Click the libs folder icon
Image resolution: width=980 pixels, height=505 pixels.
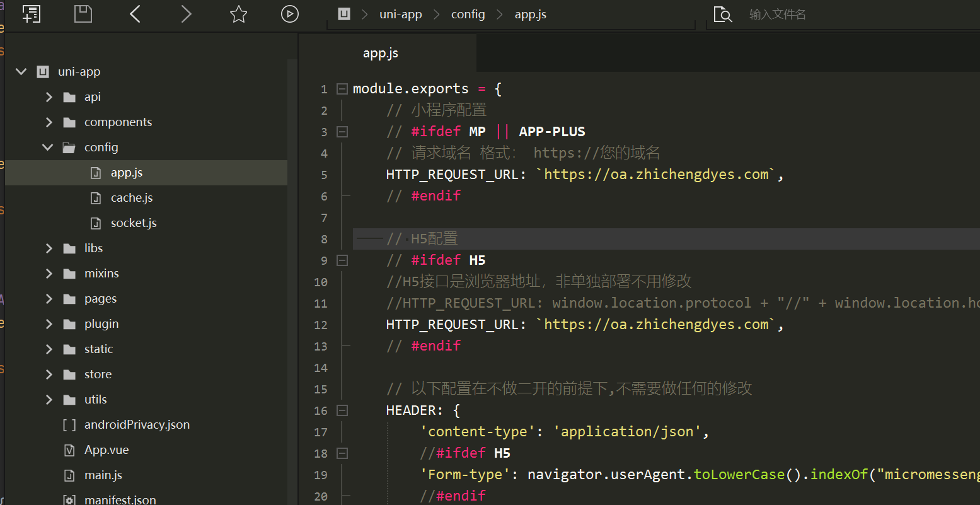[x=69, y=248]
